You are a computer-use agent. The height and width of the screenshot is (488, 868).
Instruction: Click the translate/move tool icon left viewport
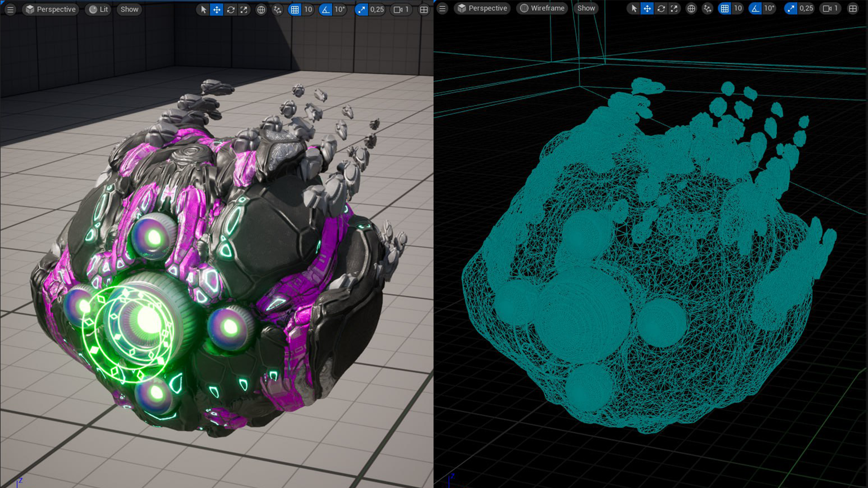point(217,9)
